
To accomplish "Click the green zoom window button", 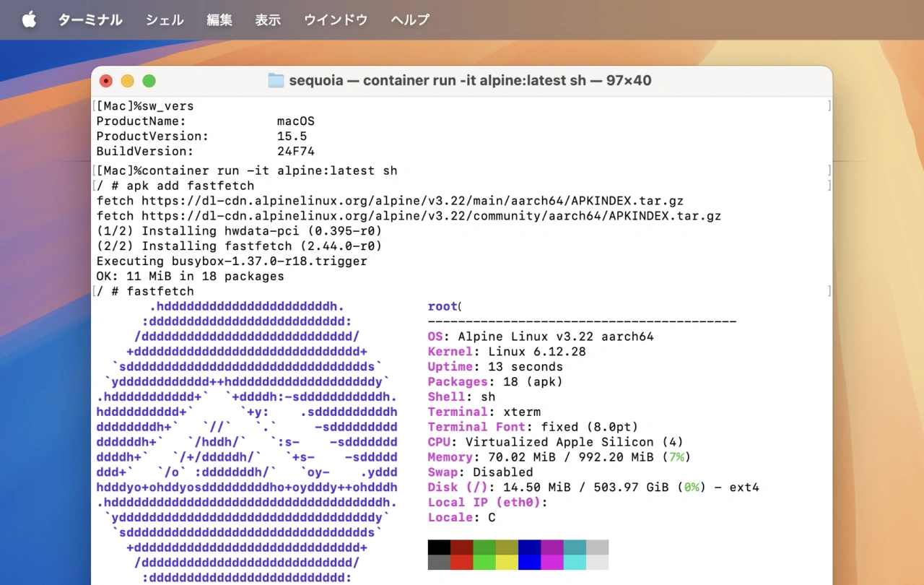I will click(x=149, y=81).
